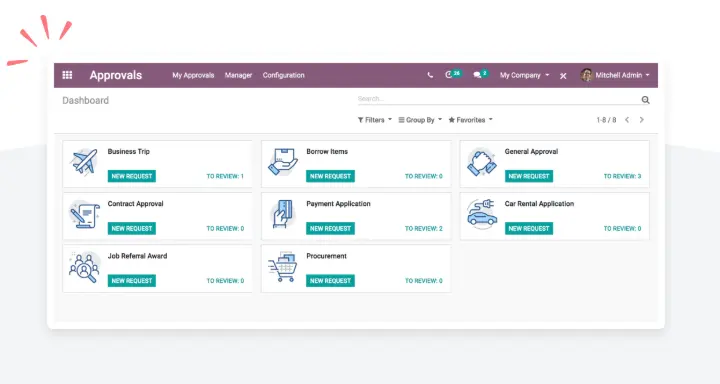Click the Car Rental Application car icon
The height and width of the screenshot is (384, 720).
click(x=481, y=214)
